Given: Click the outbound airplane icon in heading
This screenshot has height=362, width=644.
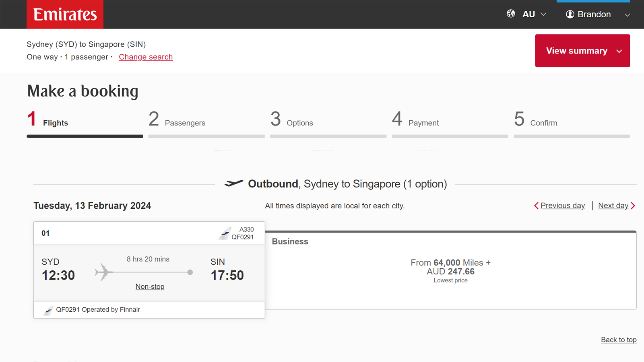Looking at the screenshot, I should 234,183.
